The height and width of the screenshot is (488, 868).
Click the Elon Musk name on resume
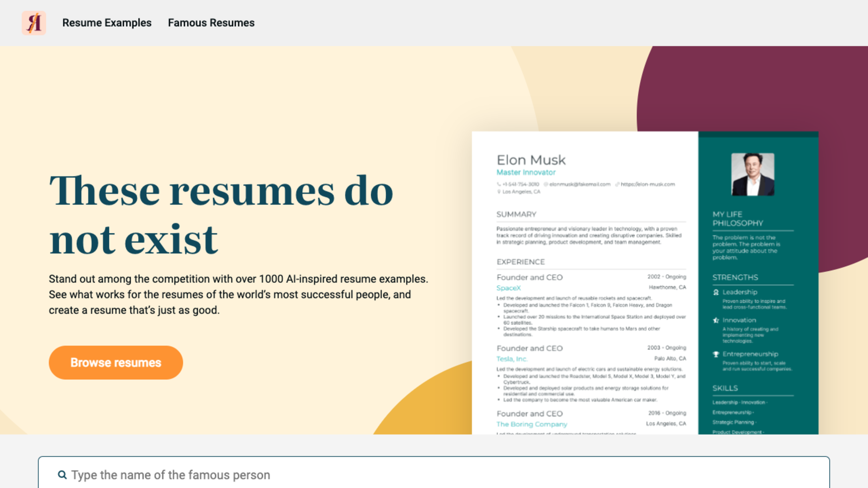click(531, 160)
